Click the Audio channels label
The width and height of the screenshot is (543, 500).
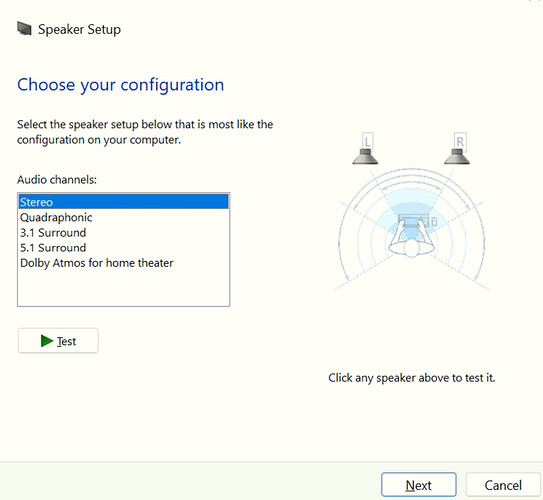click(57, 179)
